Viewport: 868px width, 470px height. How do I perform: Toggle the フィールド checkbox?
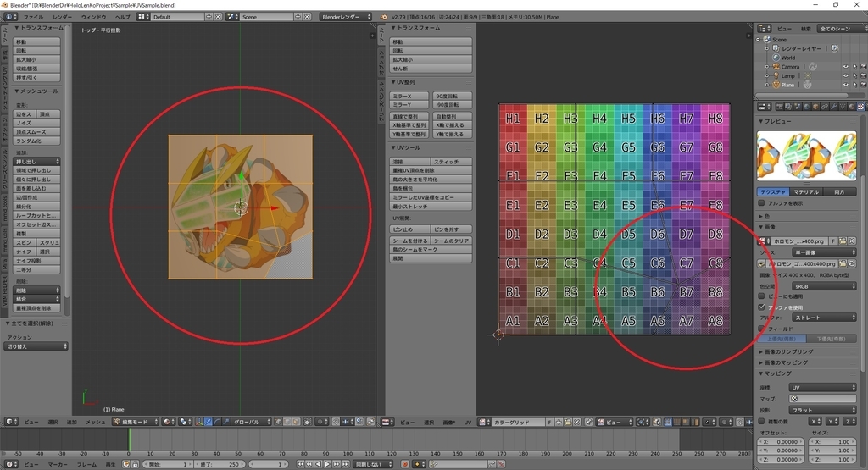tap(762, 329)
